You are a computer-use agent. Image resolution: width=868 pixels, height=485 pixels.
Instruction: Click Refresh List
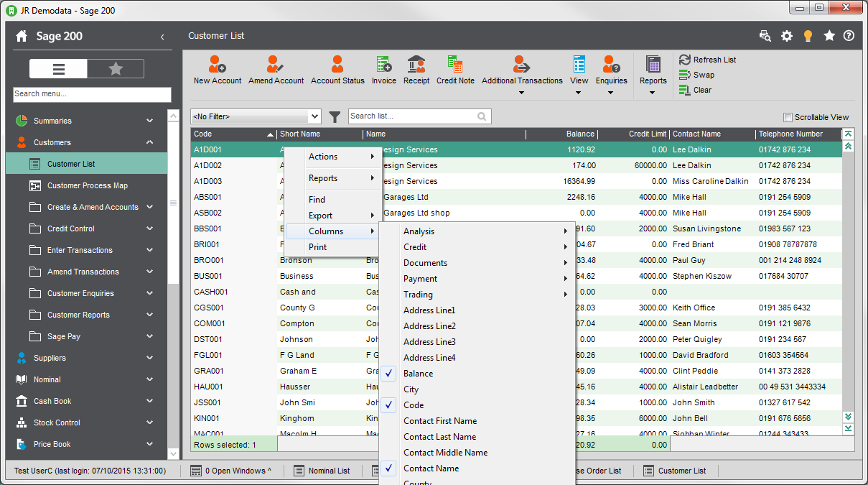(x=708, y=60)
